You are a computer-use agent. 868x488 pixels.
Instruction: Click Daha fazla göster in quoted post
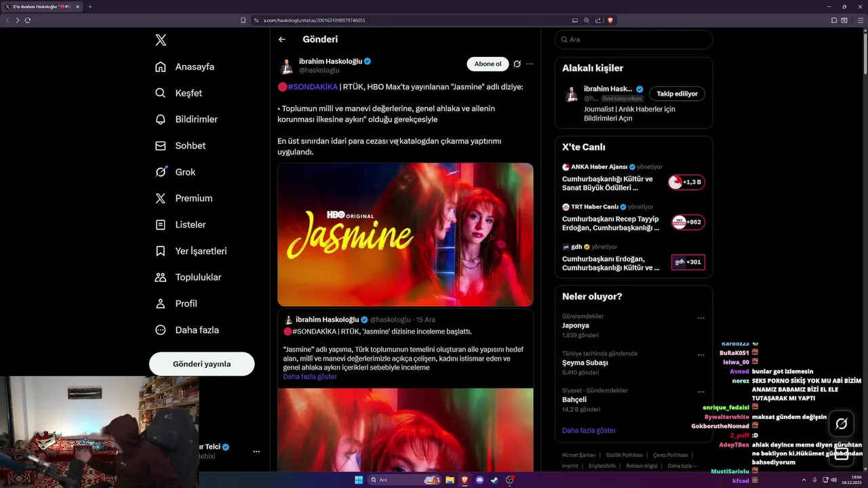tap(310, 376)
